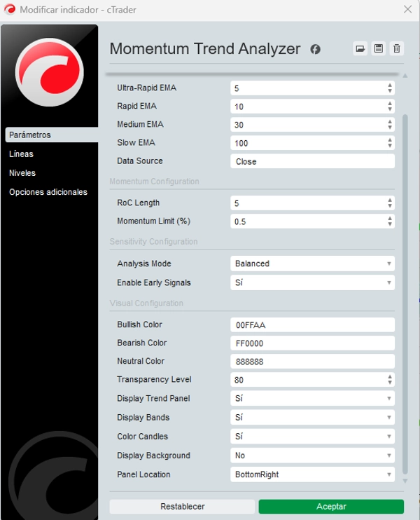Click Ultra-Rapid EMA stepper arrows
Screen dimensions: 420x520
pyautogui.click(x=390, y=88)
